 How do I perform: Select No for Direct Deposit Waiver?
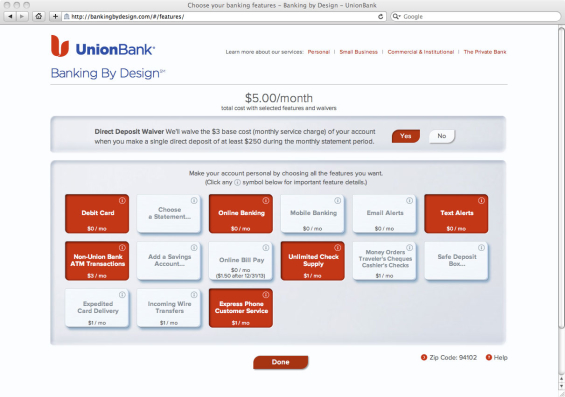442,136
